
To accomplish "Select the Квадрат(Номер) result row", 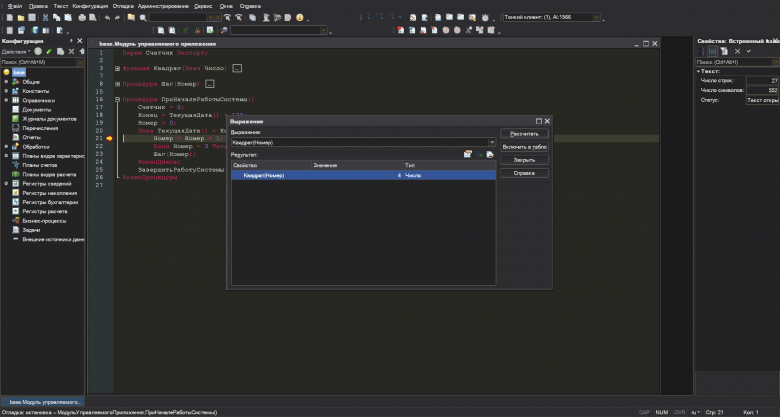I will point(363,175).
